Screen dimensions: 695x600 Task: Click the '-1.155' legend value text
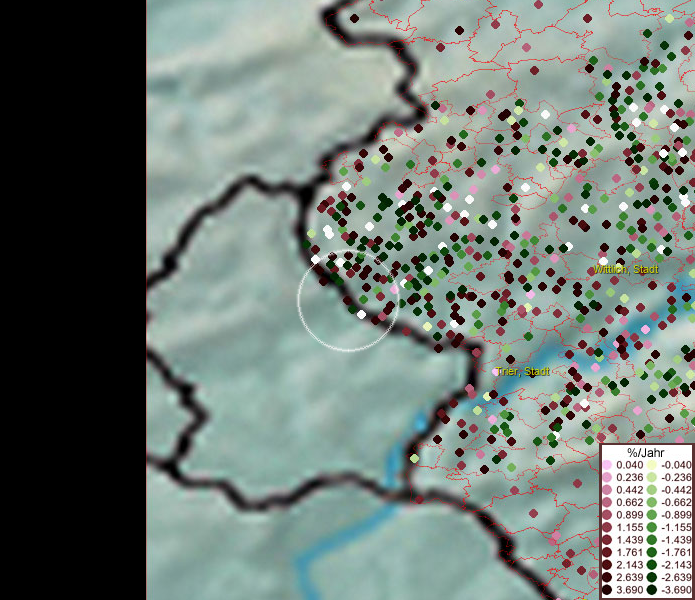click(x=676, y=527)
